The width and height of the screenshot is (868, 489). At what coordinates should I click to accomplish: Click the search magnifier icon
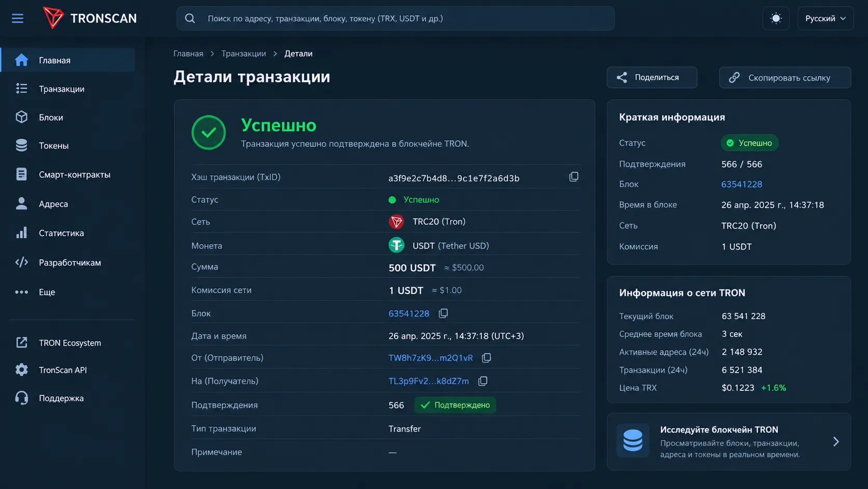click(190, 18)
